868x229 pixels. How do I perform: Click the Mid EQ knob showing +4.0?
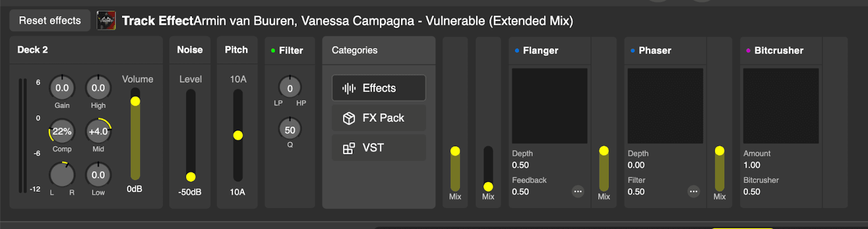pos(98,131)
